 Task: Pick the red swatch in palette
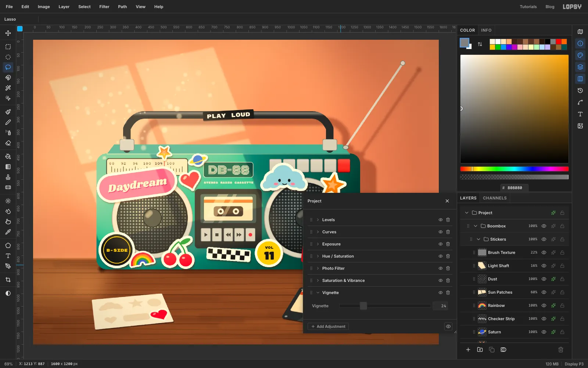point(559,42)
